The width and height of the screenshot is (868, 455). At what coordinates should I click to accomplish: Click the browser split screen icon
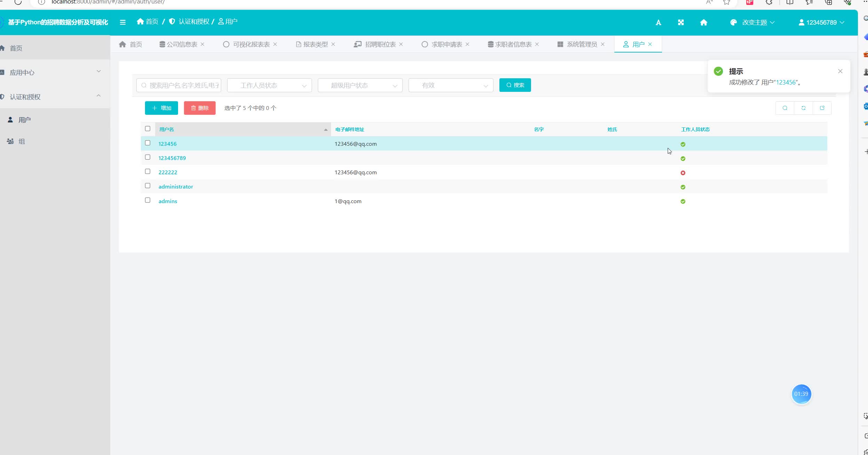[790, 2]
